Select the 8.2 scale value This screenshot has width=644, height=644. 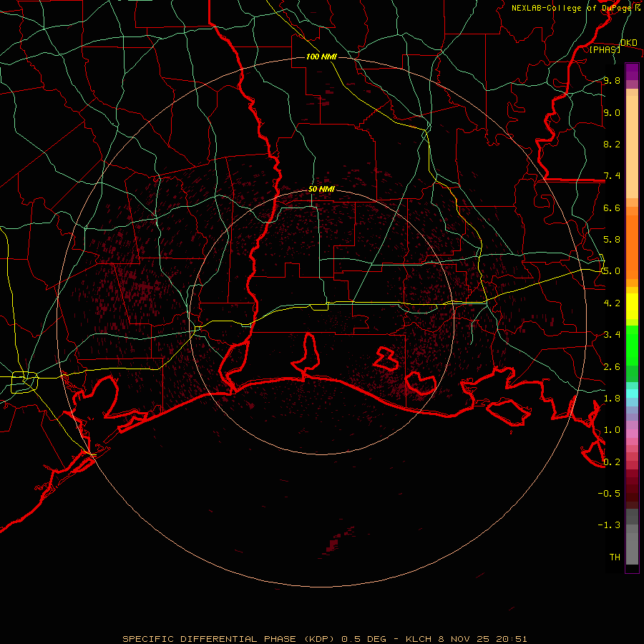[612, 144]
